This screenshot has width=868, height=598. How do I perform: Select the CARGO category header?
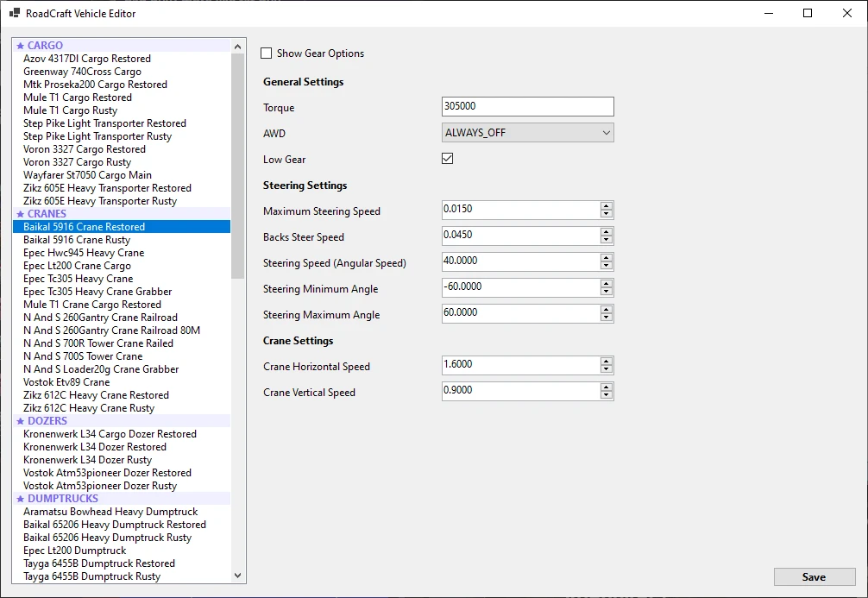click(x=122, y=46)
